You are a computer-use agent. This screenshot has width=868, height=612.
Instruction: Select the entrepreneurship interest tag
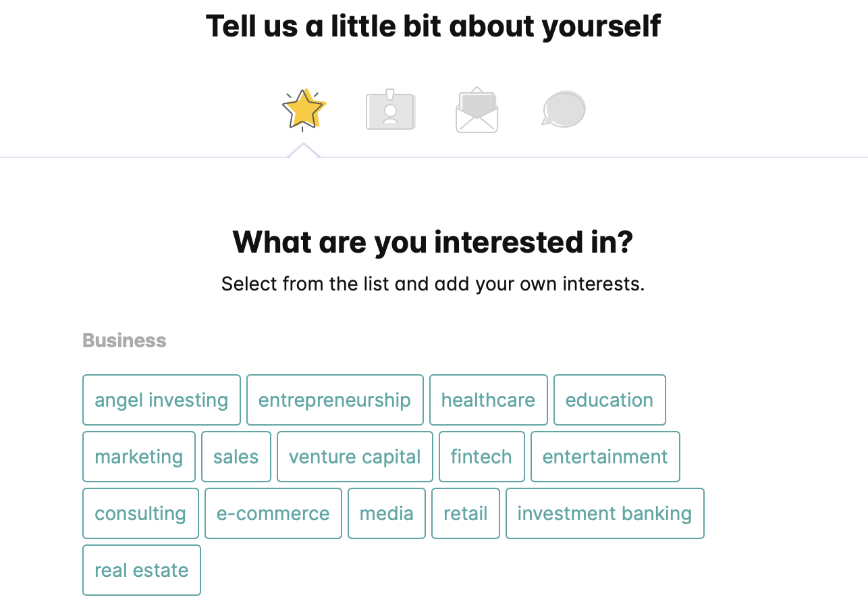tap(335, 400)
